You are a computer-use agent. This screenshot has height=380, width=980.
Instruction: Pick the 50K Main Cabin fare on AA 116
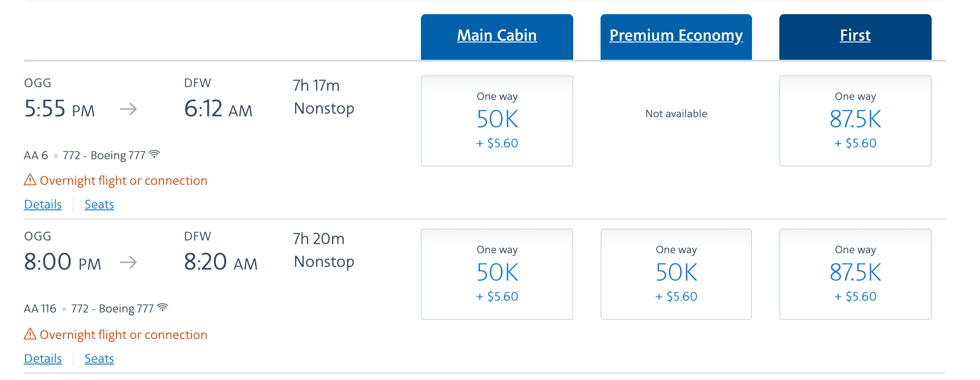(497, 274)
